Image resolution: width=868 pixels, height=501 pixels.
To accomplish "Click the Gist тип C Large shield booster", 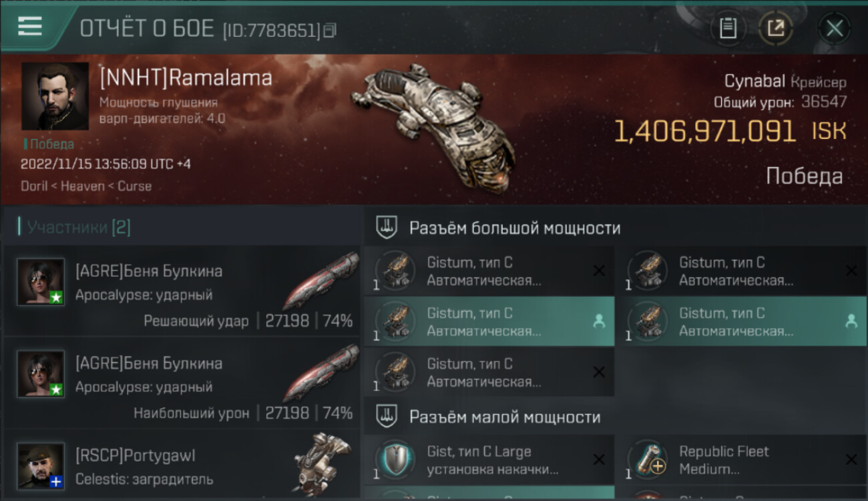I will 489,460.
